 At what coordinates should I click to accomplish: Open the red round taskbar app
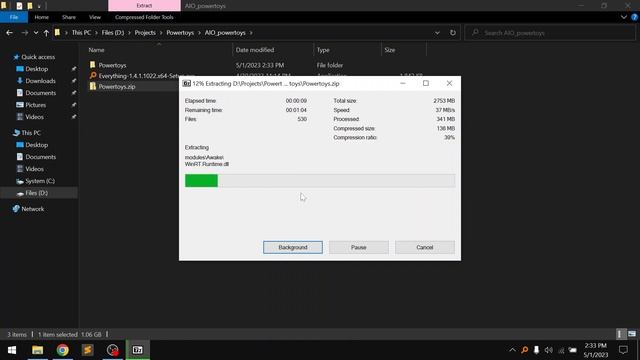pyautogui.click(x=113, y=350)
